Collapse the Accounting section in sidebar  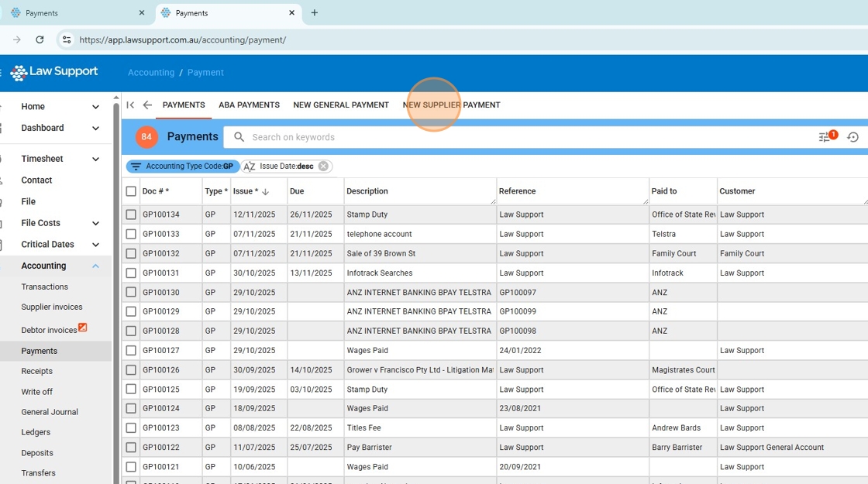click(96, 265)
